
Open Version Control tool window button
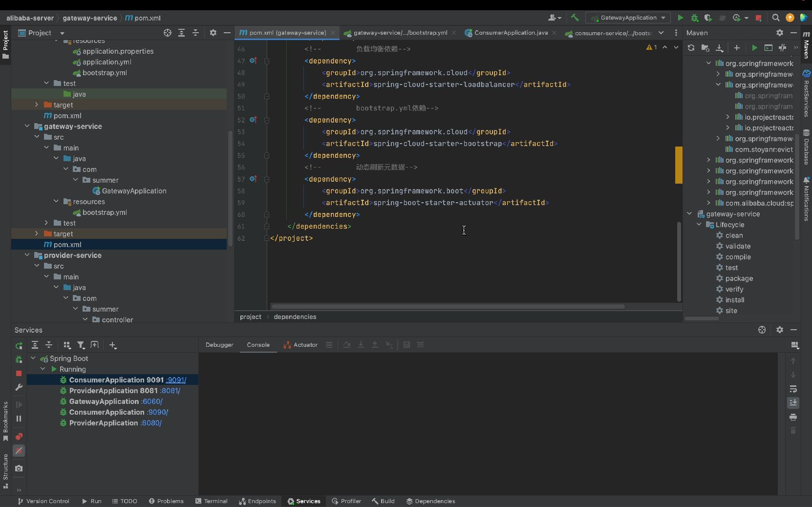tap(43, 501)
